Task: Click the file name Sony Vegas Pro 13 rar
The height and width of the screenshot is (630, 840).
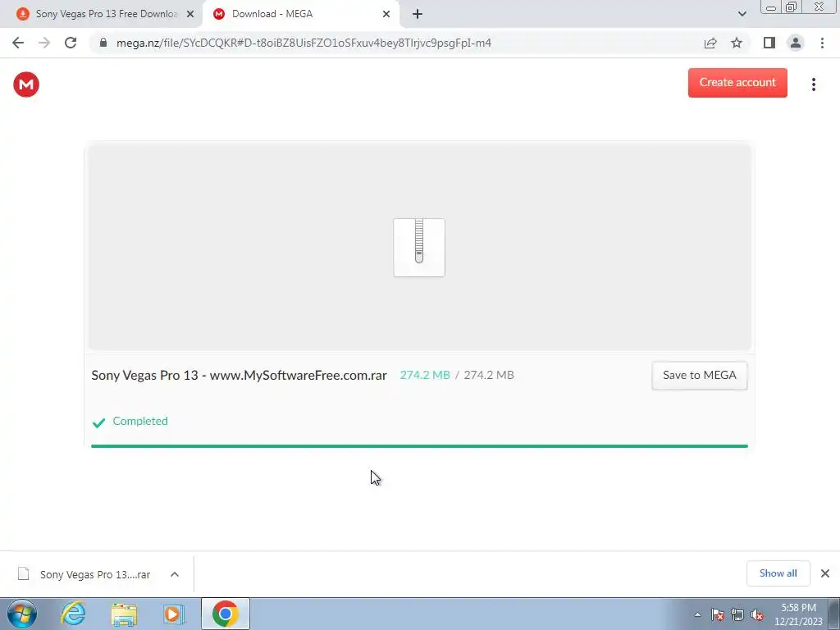Action: (x=239, y=375)
